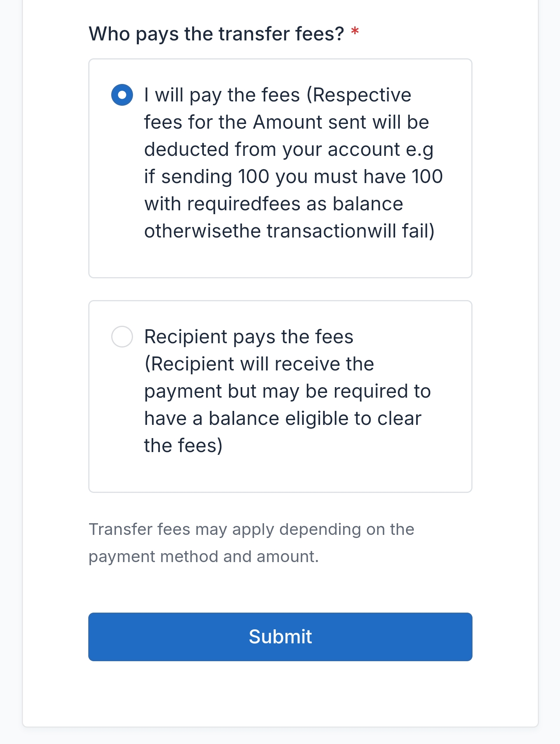Click the "Recipient pays the fees" option text
The height and width of the screenshot is (744, 560).
(249, 337)
